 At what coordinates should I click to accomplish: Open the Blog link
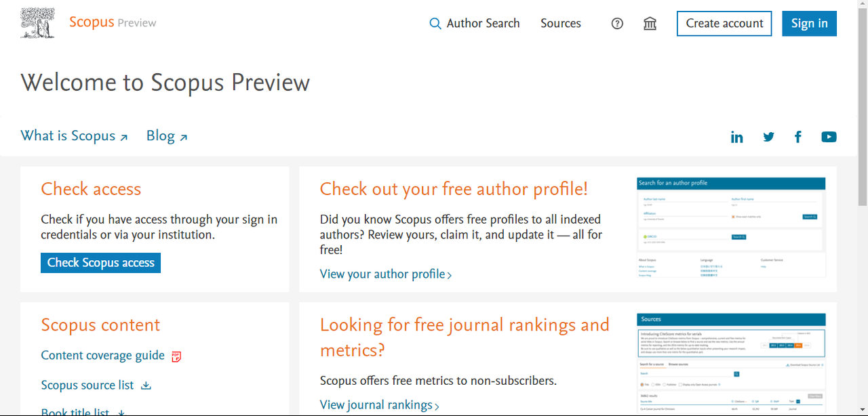pyautogui.click(x=167, y=136)
